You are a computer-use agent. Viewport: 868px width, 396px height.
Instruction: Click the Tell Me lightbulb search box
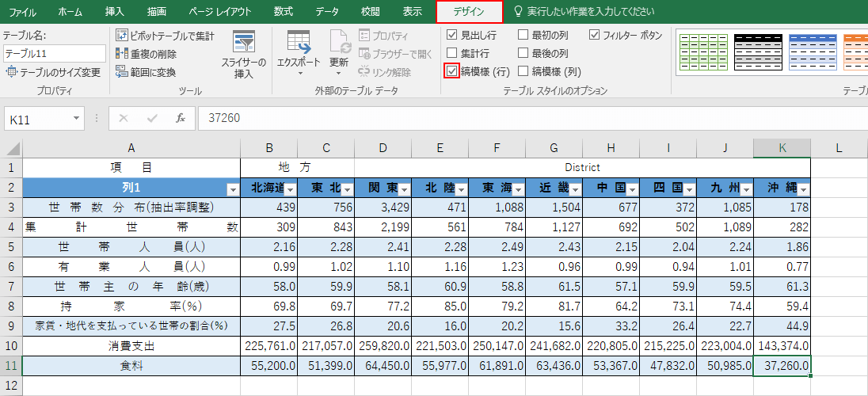pyautogui.click(x=584, y=11)
